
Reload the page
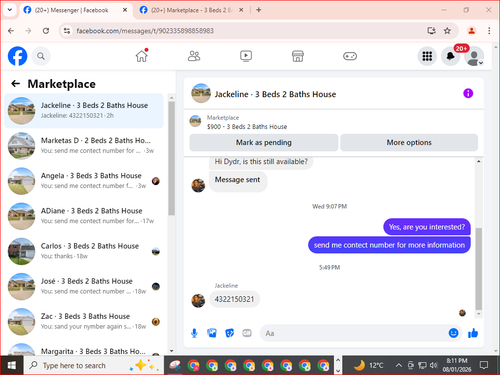coord(46,31)
